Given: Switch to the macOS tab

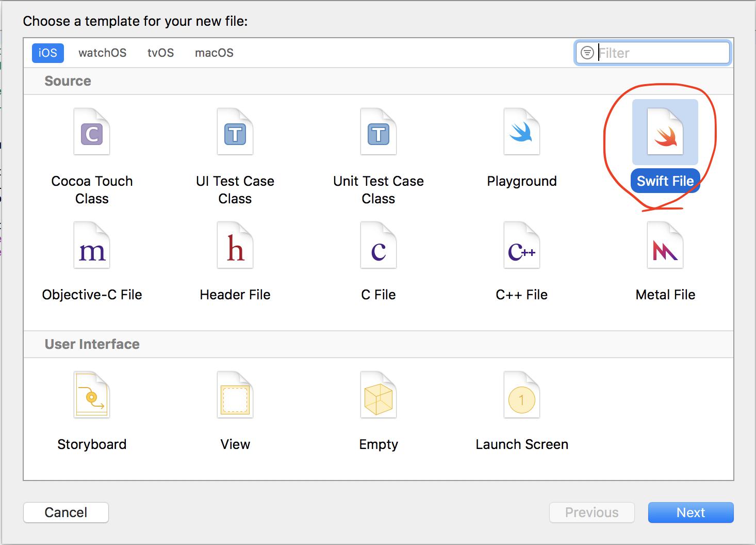Looking at the screenshot, I should pyautogui.click(x=214, y=53).
